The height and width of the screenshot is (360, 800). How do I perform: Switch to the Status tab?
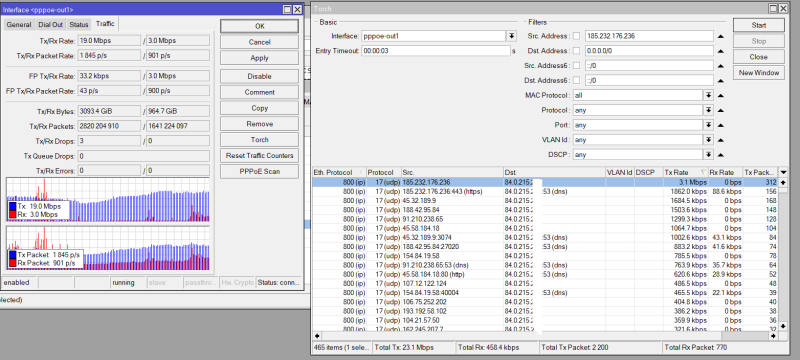(x=79, y=25)
